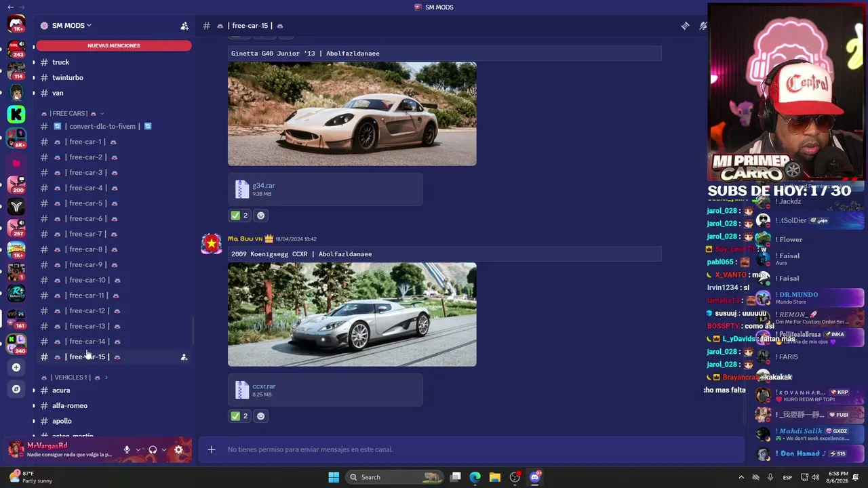Open the server with the 200 badge
Viewport: 868px width, 488px height.
(x=16, y=184)
